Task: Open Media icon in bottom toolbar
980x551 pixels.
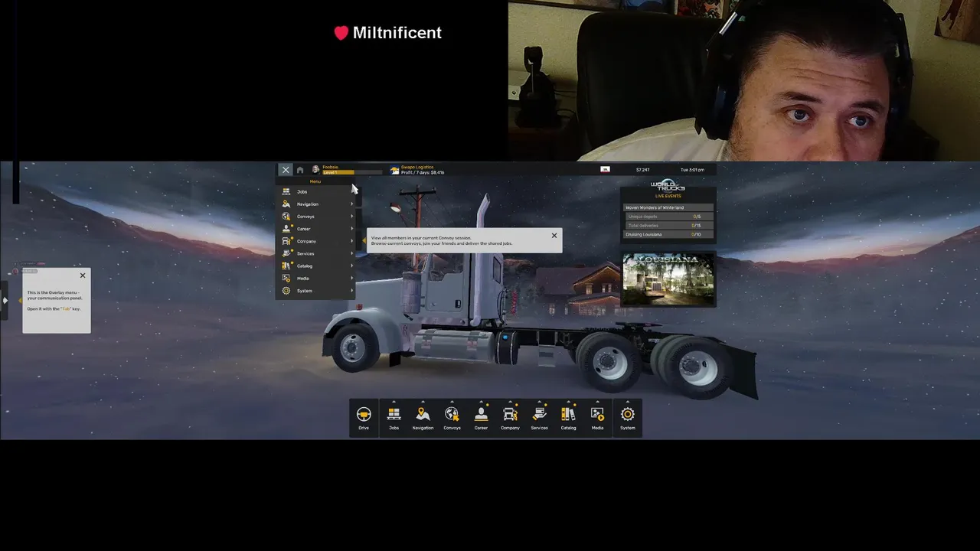Action: point(597,414)
